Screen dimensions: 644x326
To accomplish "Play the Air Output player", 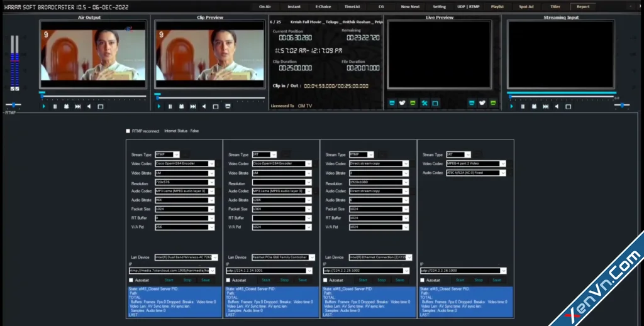I will click(43, 107).
